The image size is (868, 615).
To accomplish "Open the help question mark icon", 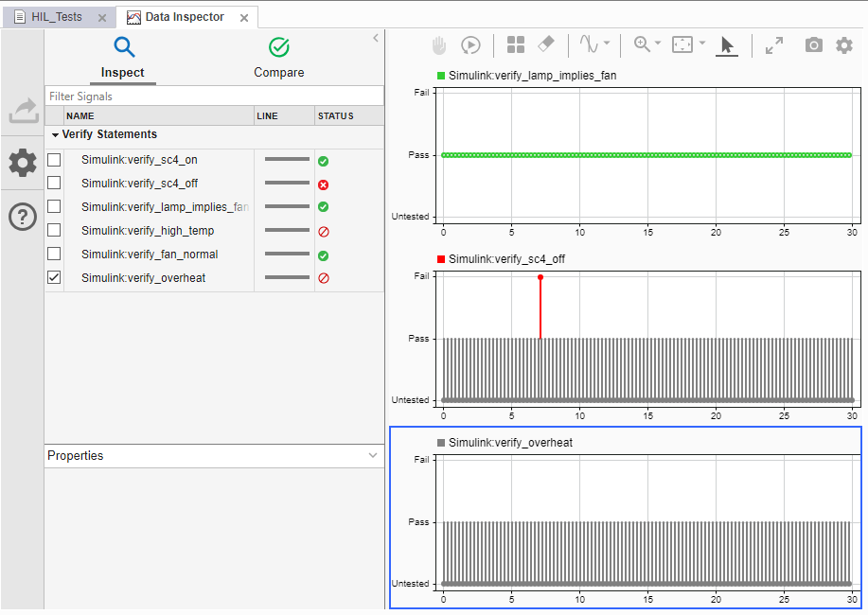I will click(23, 217).
